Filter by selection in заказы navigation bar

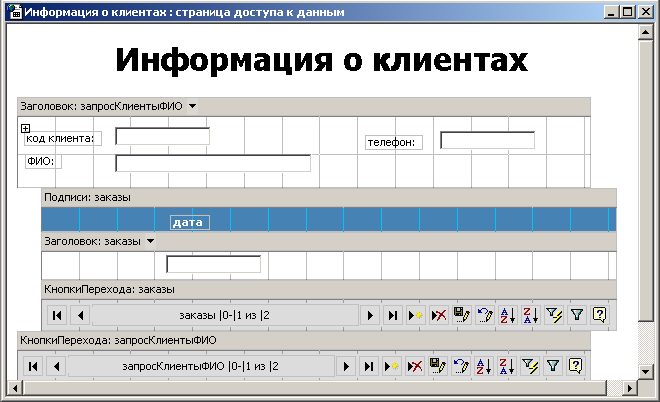[554, 315]
